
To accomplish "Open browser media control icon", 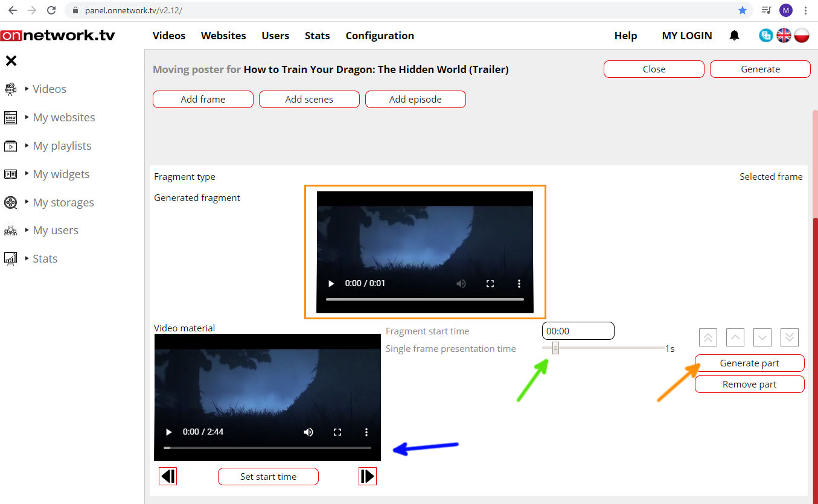I will 766,10.
